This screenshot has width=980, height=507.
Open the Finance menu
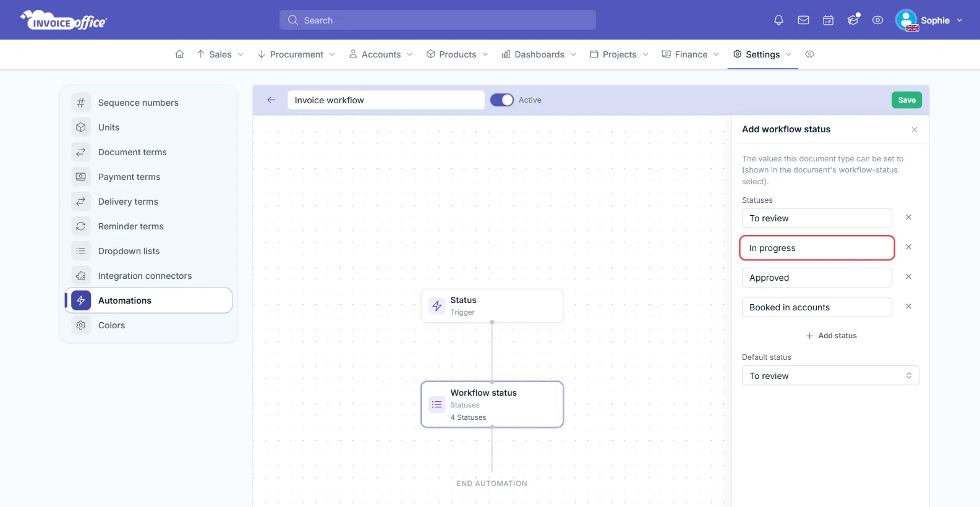691,54
